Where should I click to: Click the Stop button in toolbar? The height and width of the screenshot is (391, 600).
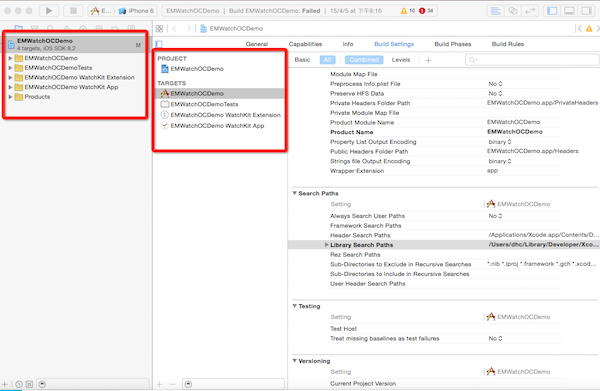[x=73, y=11]
